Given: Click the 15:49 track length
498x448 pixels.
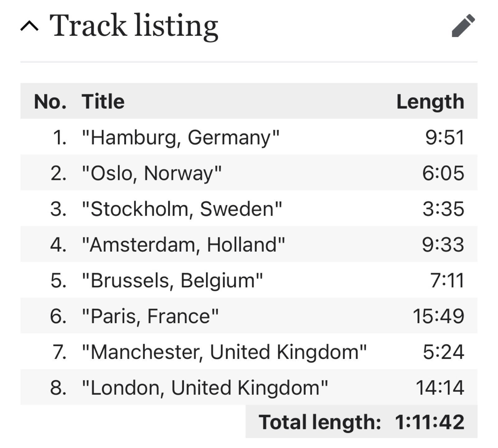Looking at the screenshot, I should tap(439, 316).
